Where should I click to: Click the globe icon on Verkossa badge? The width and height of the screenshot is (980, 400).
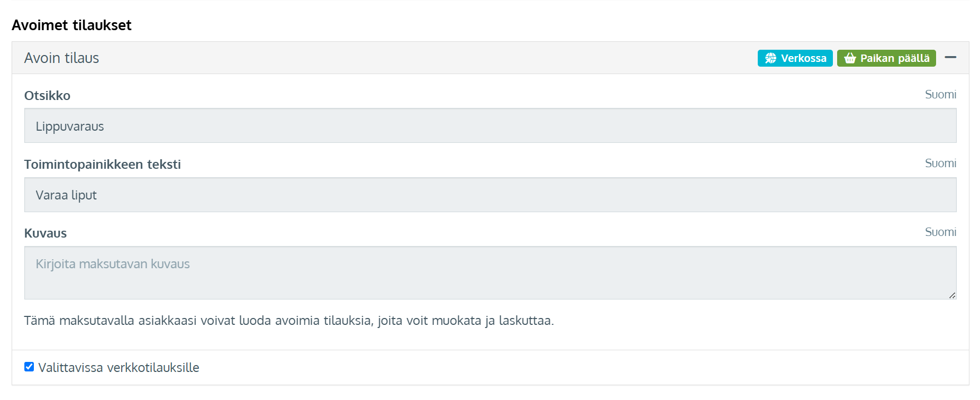[x=770, y=58]
